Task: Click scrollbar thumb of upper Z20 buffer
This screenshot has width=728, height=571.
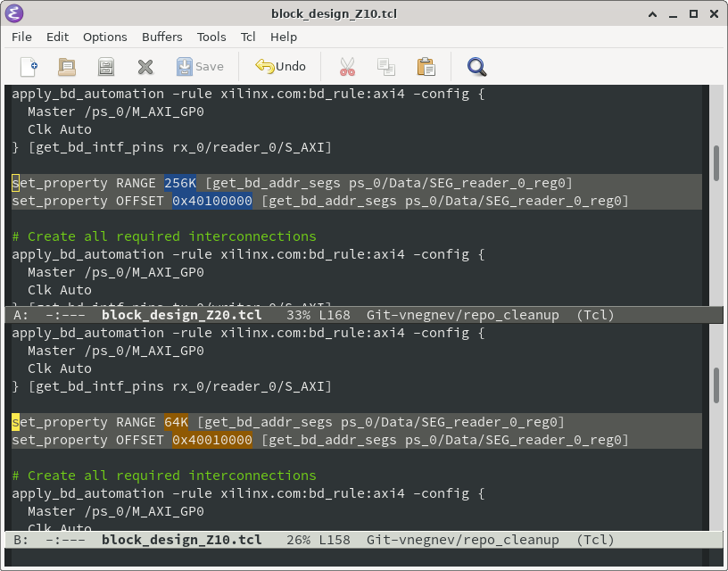Action: (716, 163)
